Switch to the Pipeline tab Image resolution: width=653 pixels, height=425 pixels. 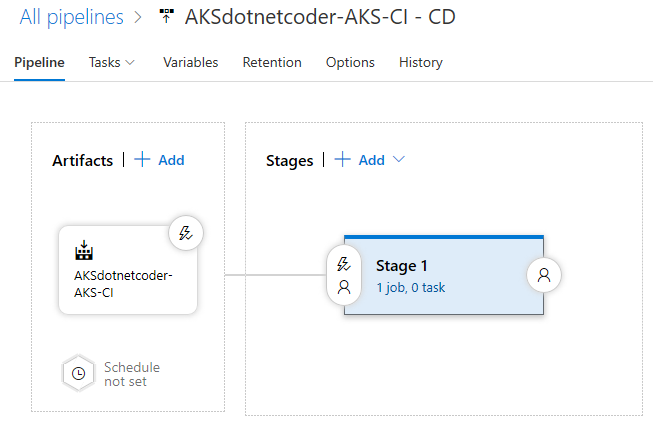pyautogui.click(x=39, y=62)
